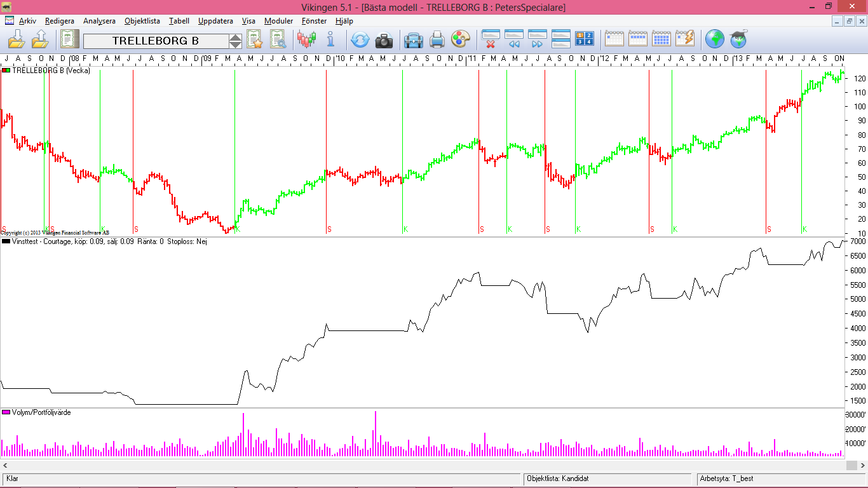Click the plain globe icon

(x=715, y=39)
